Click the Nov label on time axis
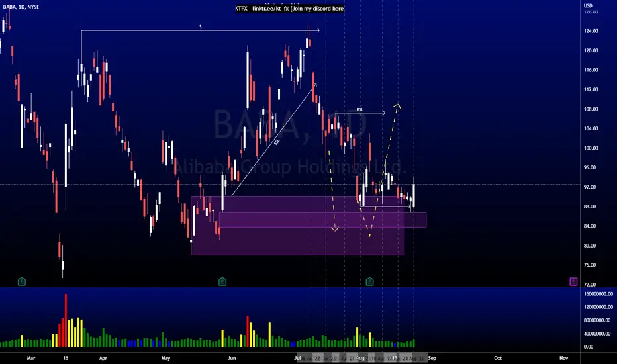617x364 pixels. (x=563, y=358)
